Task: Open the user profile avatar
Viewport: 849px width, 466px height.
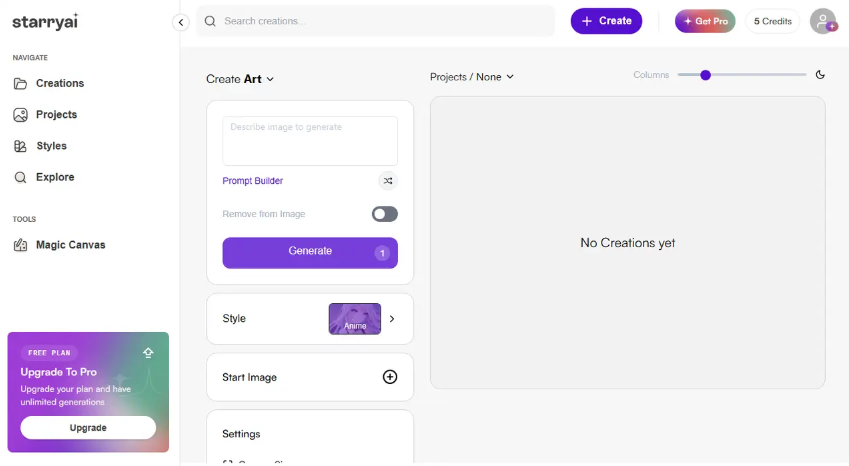Action: tap(822, 21)
